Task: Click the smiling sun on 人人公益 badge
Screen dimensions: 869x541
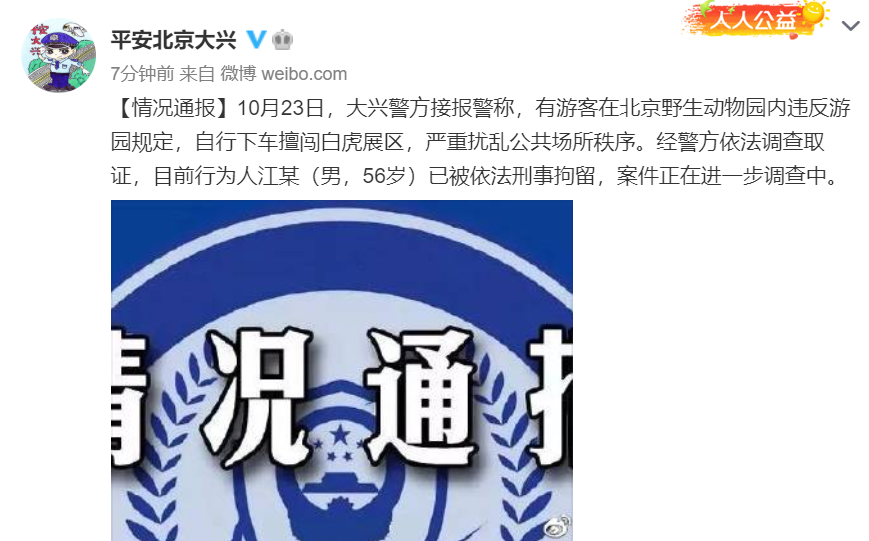Action: tap(814, 13)
